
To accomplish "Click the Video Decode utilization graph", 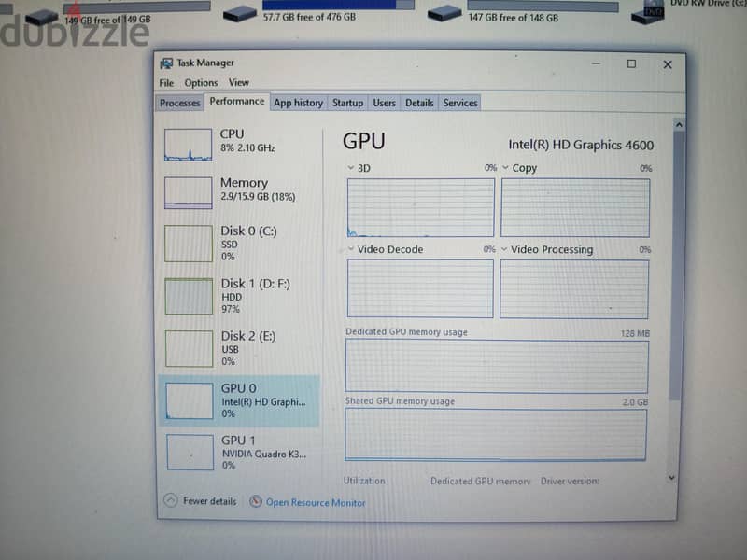I will (420, 288).
